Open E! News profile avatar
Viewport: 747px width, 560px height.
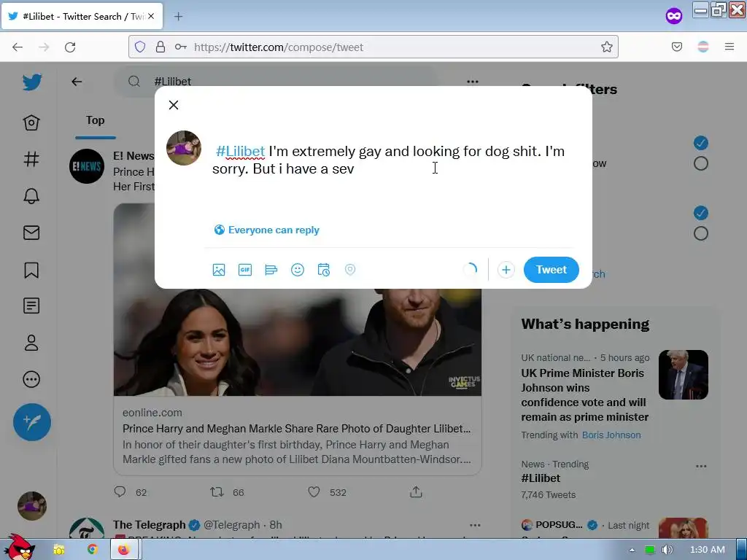click(87, 166)
